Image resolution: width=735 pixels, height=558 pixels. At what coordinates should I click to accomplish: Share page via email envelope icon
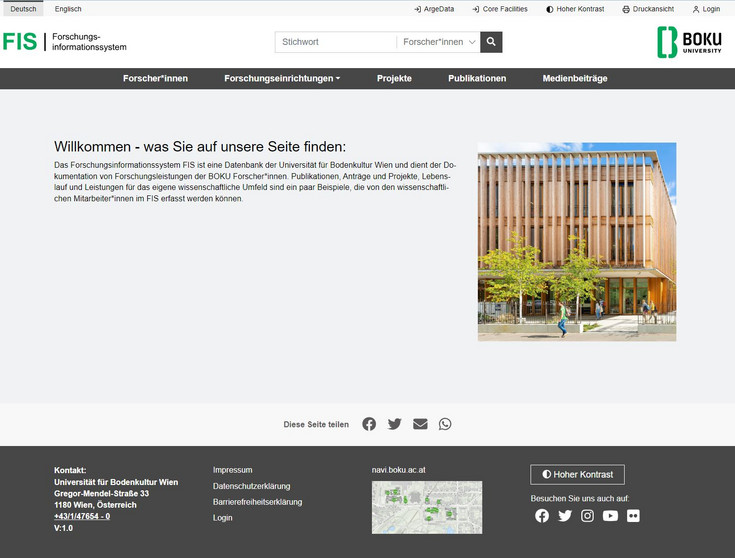tap(420, 424)
